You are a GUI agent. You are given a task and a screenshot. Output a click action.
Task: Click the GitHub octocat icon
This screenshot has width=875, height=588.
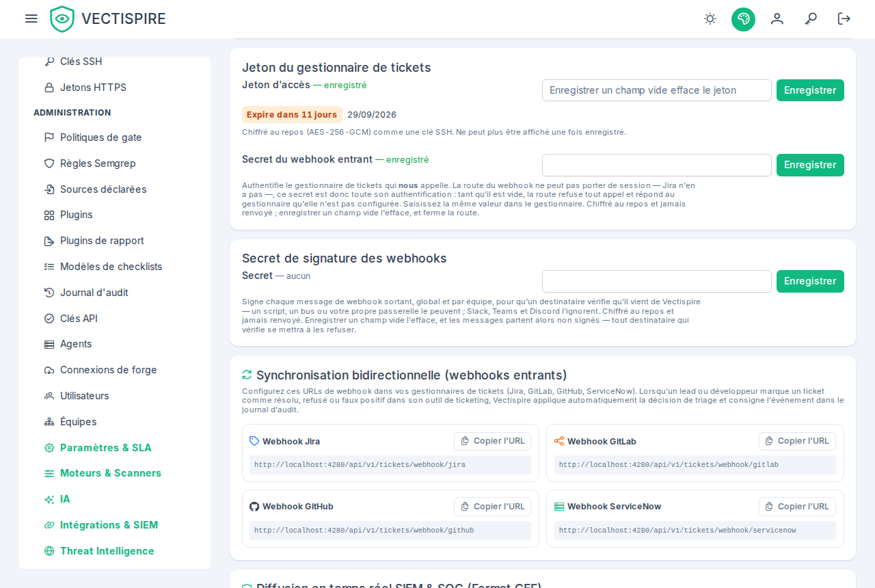click(254, 507)
